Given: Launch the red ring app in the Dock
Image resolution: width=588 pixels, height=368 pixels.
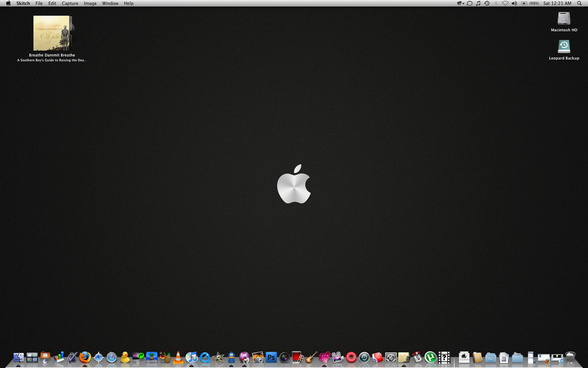Looking at the screenshot, I should [x=351, y=357].
